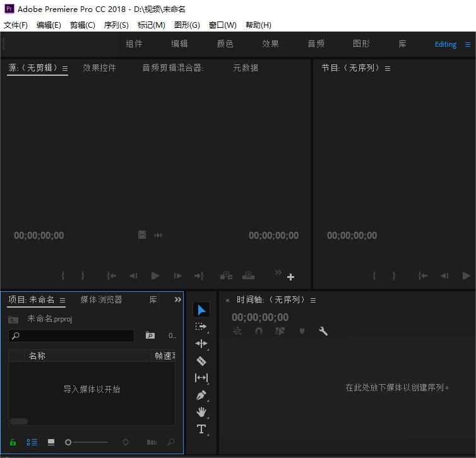Toggle linked selection in timeline
The width and height of the screenshot is (476, 458).
280,331
